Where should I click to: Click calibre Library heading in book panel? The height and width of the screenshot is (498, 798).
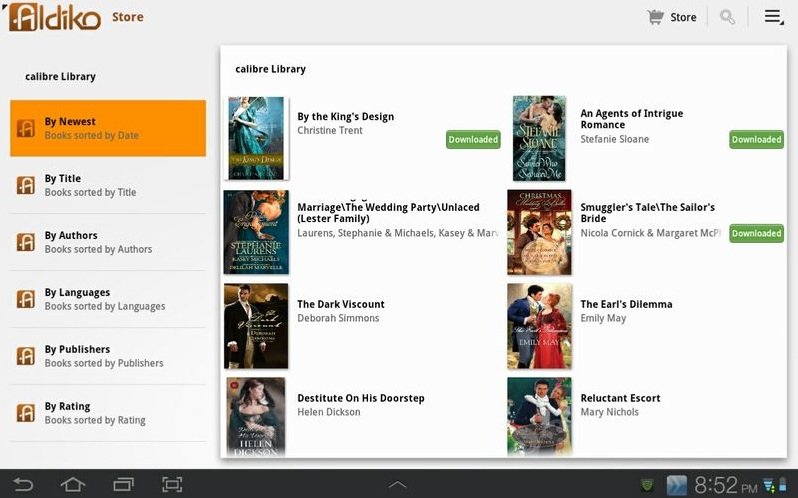click(270, 69)
